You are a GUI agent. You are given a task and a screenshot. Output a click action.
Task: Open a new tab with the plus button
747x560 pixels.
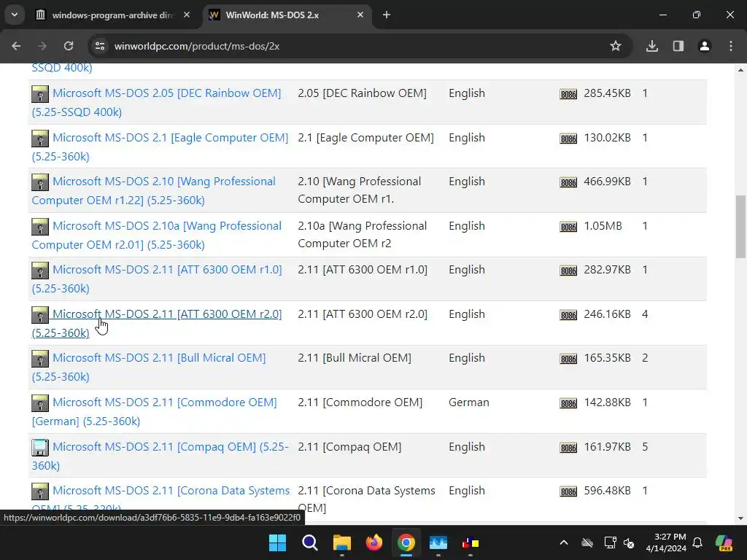[x=387, y=15]
